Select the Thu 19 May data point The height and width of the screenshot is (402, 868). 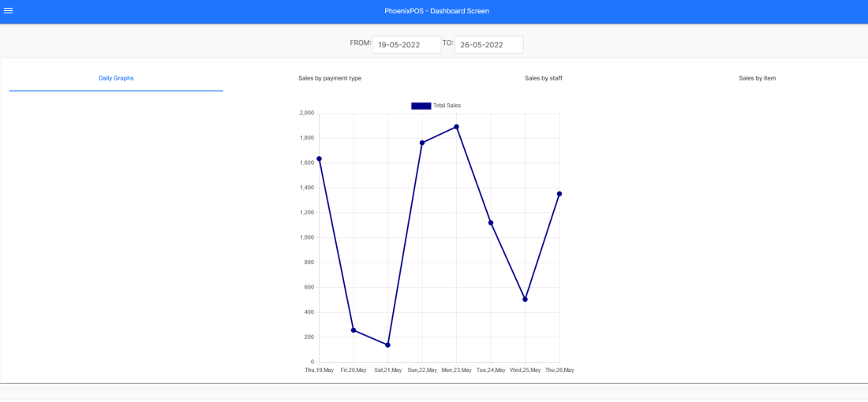(319, 158)
